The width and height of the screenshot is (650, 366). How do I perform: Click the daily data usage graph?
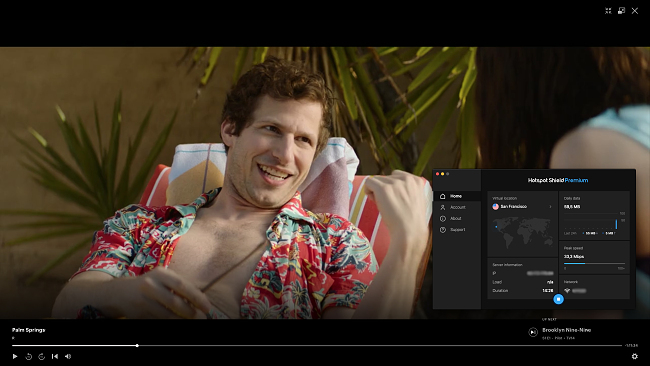point(594,222)
